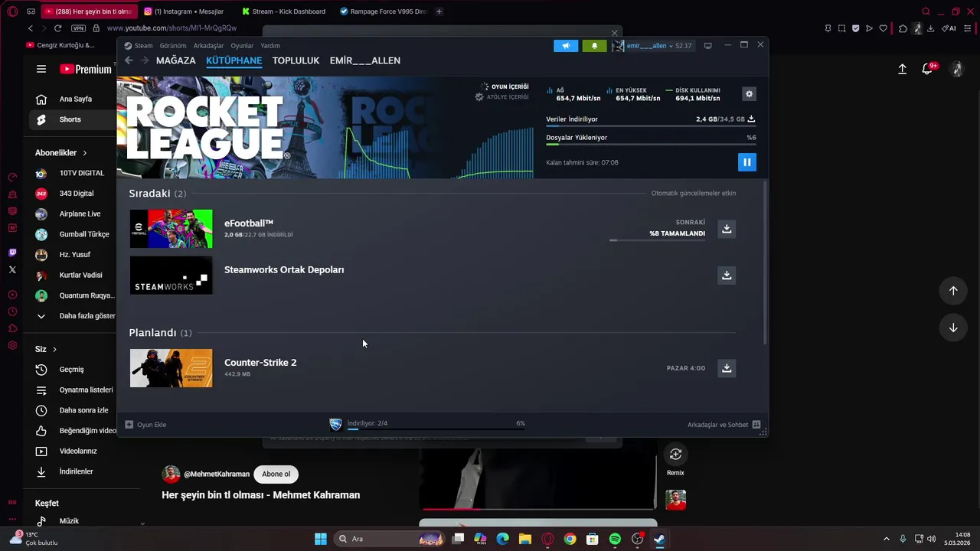Screen dimensions: 980x551
Task: Click Oyun Ekle plus icon
Action: [129, 425]
